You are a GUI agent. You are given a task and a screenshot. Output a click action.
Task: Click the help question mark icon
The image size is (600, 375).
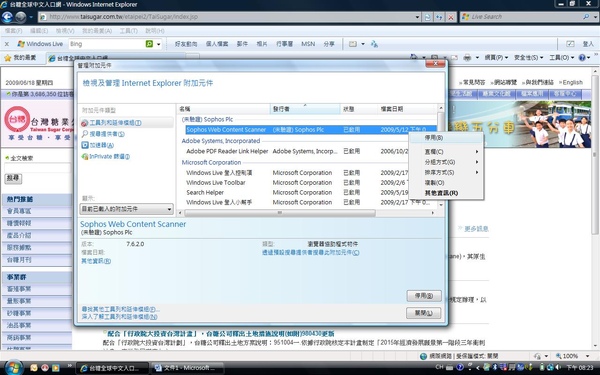pos(582,58)
